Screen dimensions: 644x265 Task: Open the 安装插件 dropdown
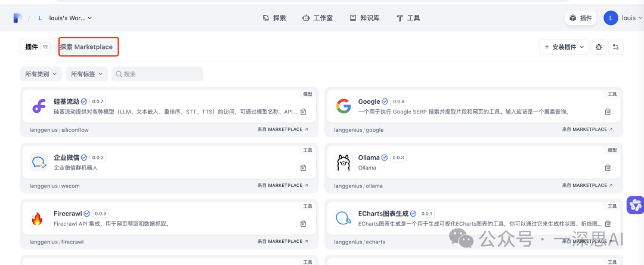564,47
